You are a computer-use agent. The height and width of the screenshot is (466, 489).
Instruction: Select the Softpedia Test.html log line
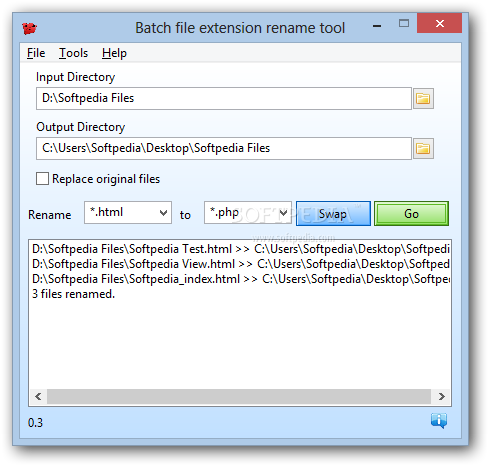point(240,249)
